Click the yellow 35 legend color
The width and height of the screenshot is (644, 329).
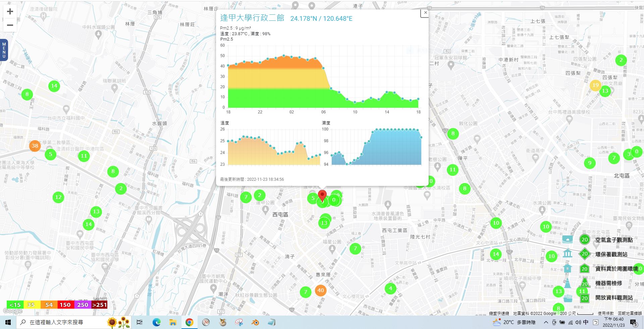tap(32, 305)
